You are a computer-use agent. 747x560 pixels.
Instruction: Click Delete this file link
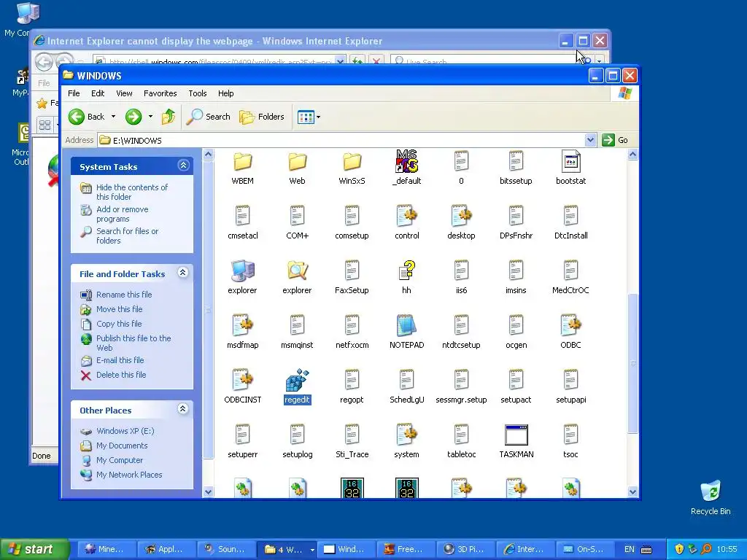point(121,375)
